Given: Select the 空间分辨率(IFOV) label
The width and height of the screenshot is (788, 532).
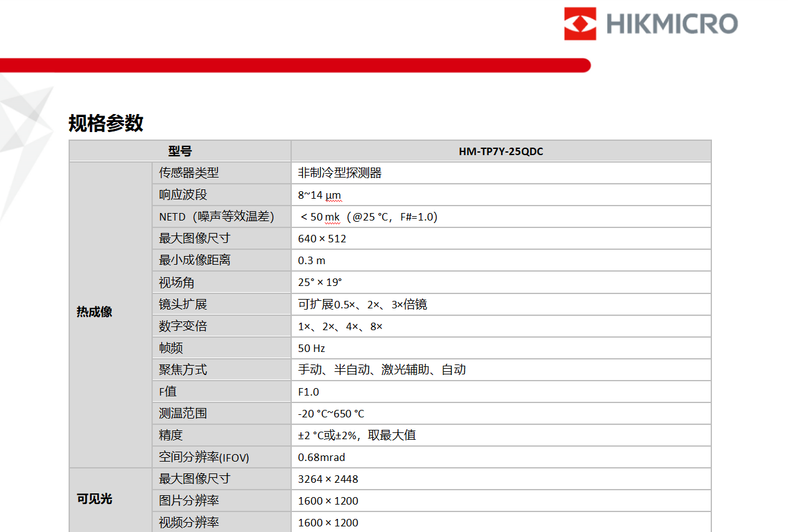Looking at the screenshot, I should coord(204,457).
